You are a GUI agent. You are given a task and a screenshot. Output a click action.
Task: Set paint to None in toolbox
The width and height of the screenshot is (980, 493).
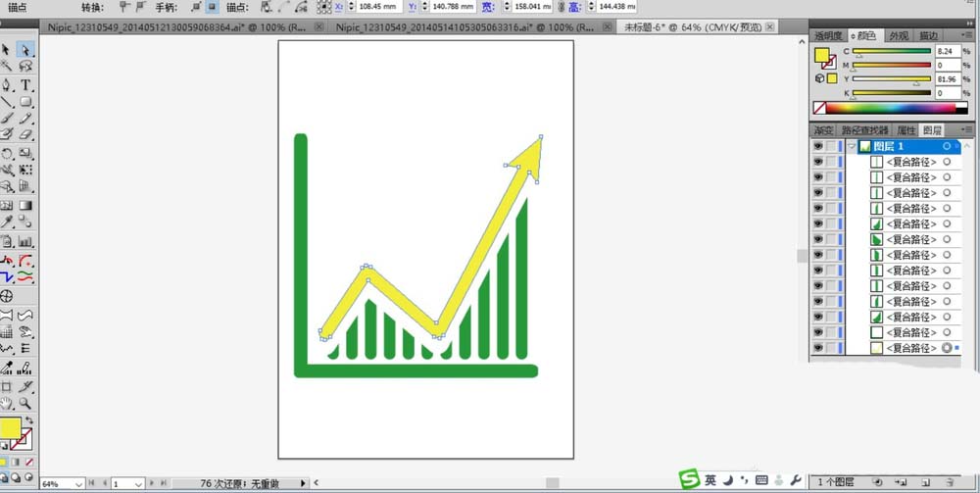[x=28, y=463]
